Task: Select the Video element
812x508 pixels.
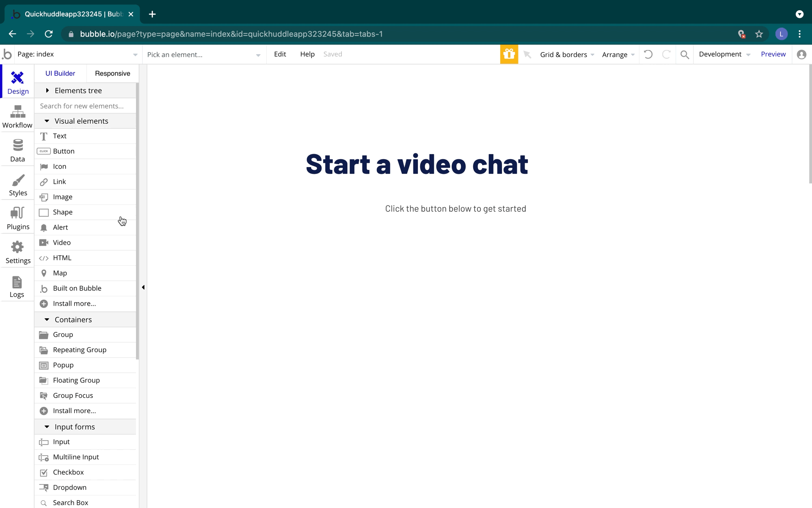Action: (x=85, y=243)
